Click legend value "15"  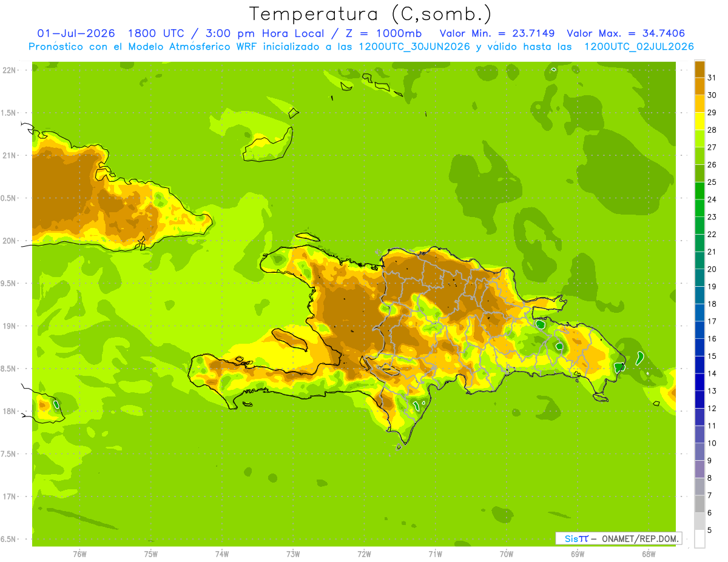click(x=712, y=356)
